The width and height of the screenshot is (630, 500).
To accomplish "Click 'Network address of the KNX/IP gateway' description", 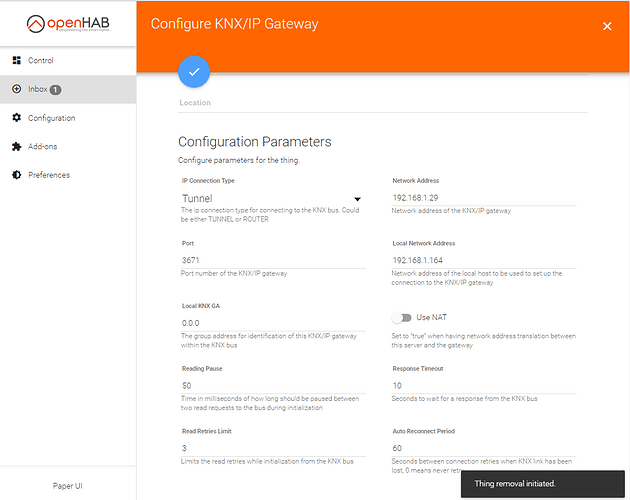I will tap(451, 211).
